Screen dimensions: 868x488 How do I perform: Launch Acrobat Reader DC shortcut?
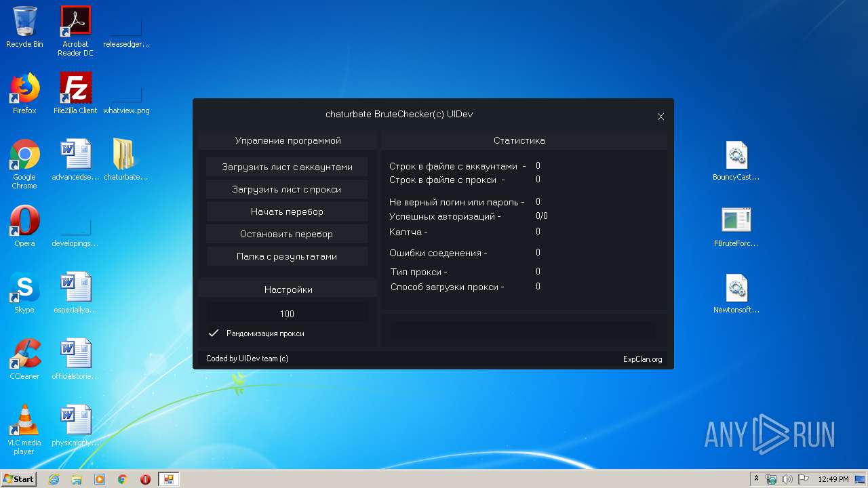pos(75,31)
